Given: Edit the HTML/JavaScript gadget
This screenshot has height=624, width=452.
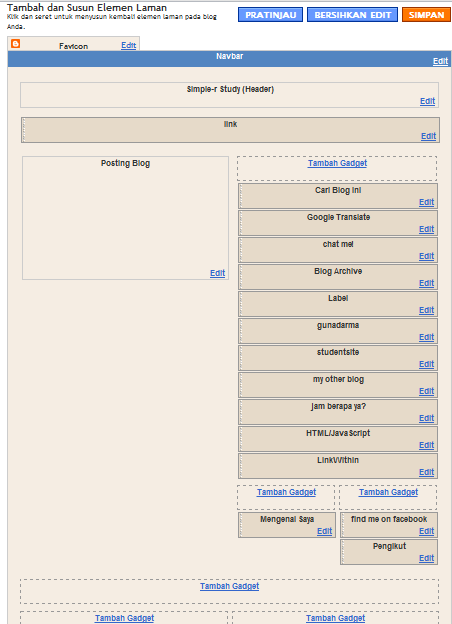Looking at the screenshot, I should [426, 445].
